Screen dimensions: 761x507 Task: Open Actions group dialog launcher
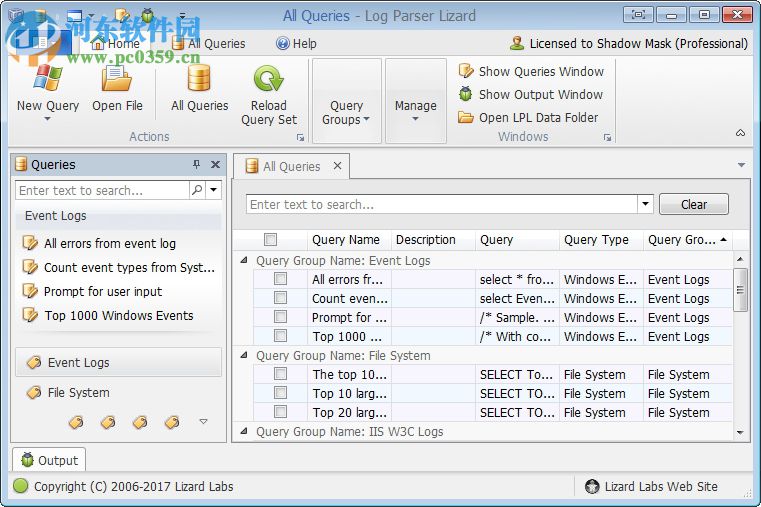click(300, 137)
